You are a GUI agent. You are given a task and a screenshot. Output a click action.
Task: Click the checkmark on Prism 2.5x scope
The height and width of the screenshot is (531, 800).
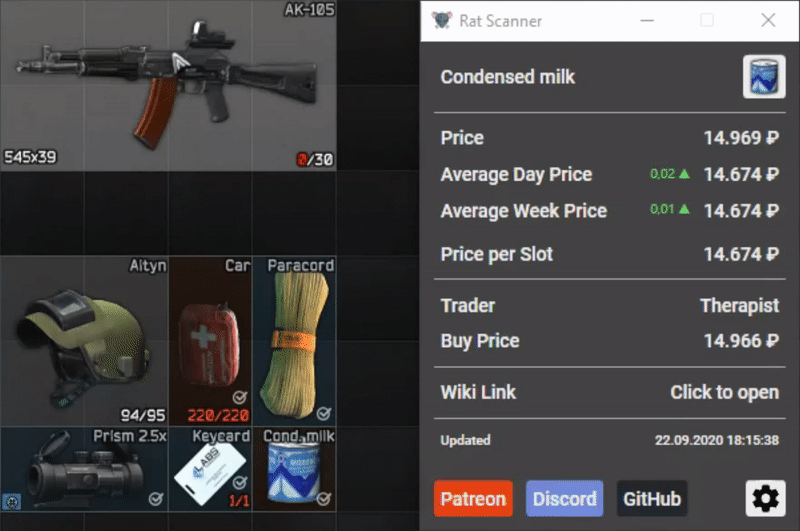(x=156, y=498)
